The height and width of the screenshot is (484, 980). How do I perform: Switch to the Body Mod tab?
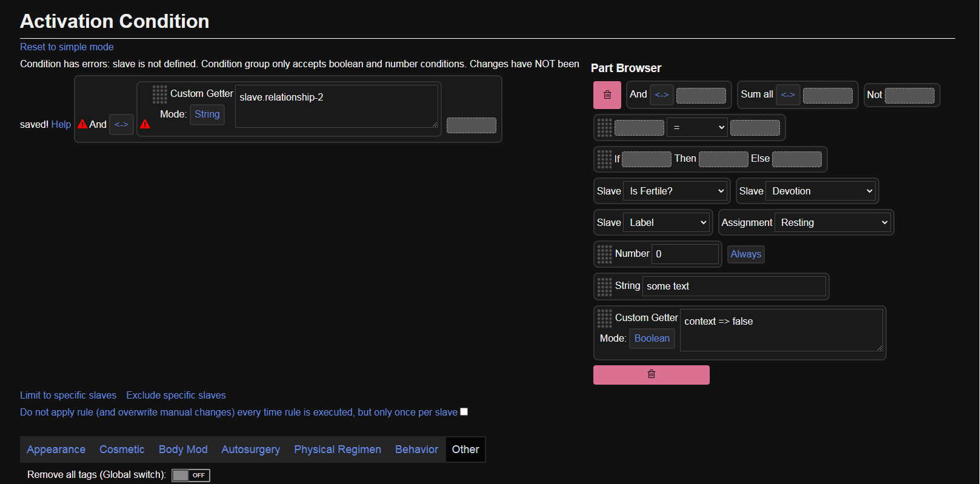tap(183, 449)
